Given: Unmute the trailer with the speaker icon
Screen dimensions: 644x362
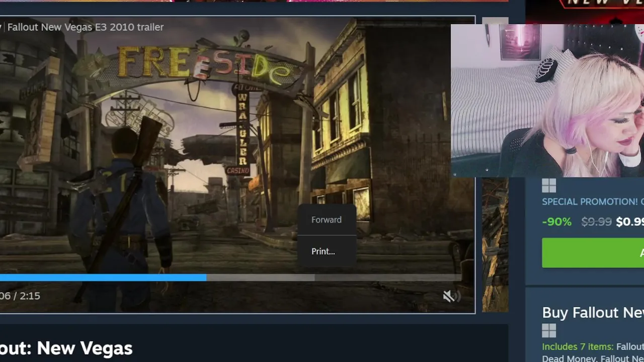Looking at the screenshot, I should (451, 296).
